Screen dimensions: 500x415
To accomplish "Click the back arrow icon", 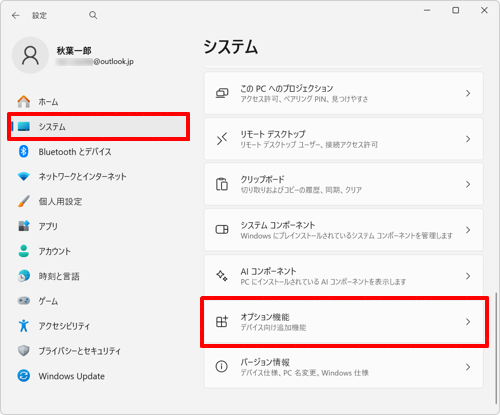I will click(x=16, y=15).
